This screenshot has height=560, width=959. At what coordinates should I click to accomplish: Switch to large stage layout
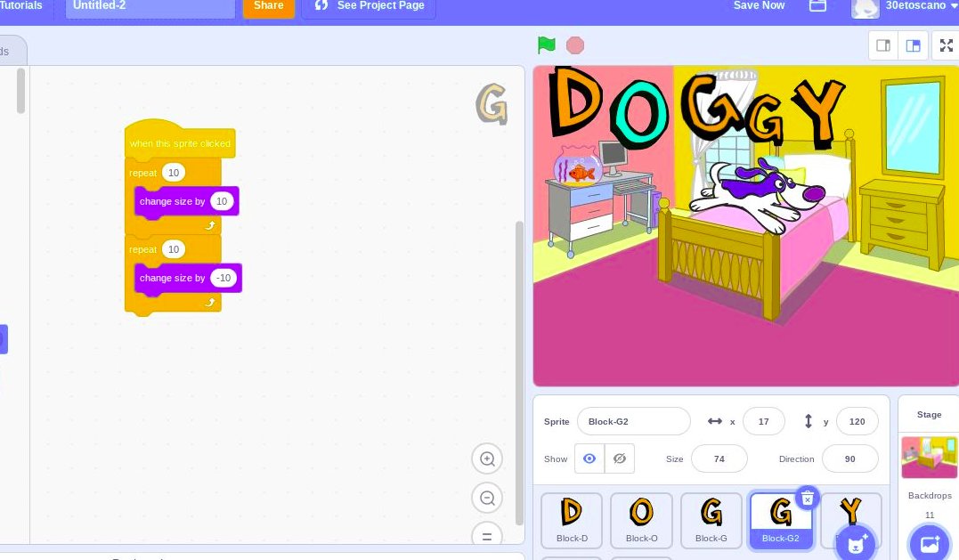[913, 45]
